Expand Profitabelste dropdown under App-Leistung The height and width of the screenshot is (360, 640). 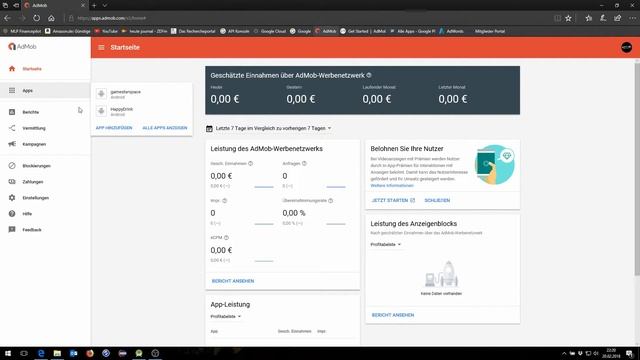226,316
